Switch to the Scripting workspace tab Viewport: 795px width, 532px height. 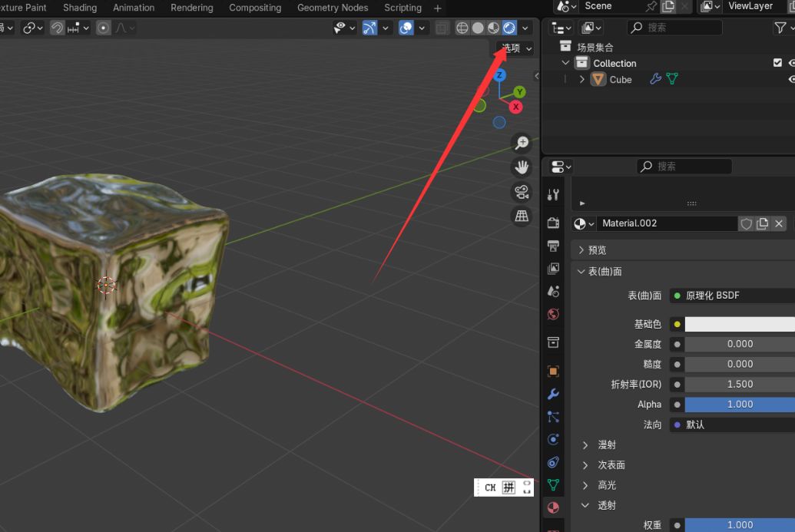coord(402,8)
